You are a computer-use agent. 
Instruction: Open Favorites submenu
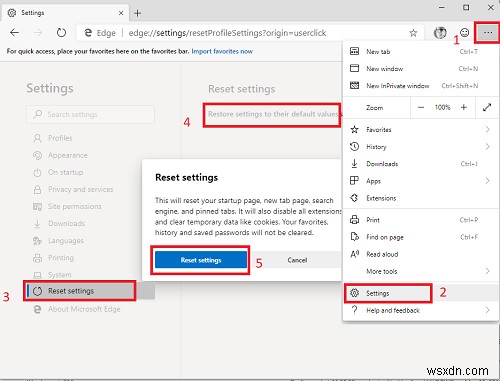click(x=421, y=129)
